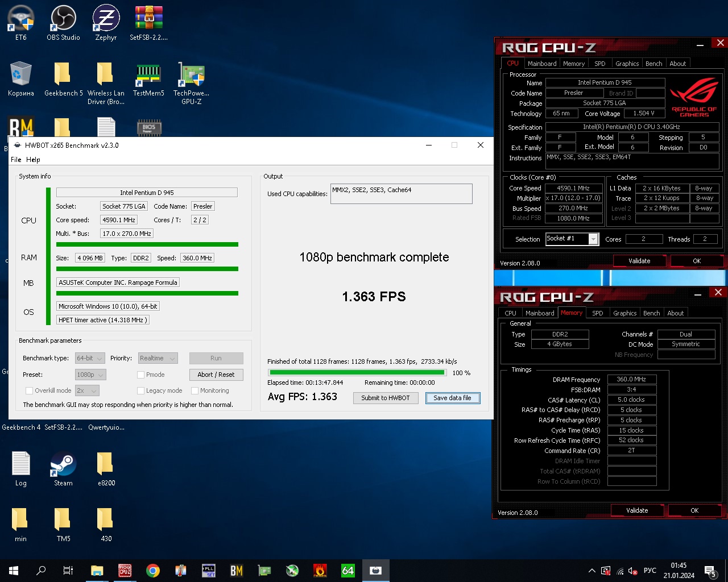Open the Priority Realtime dropdown
Image resolution: width=728 pixels, height=582 pixels.
158,358
